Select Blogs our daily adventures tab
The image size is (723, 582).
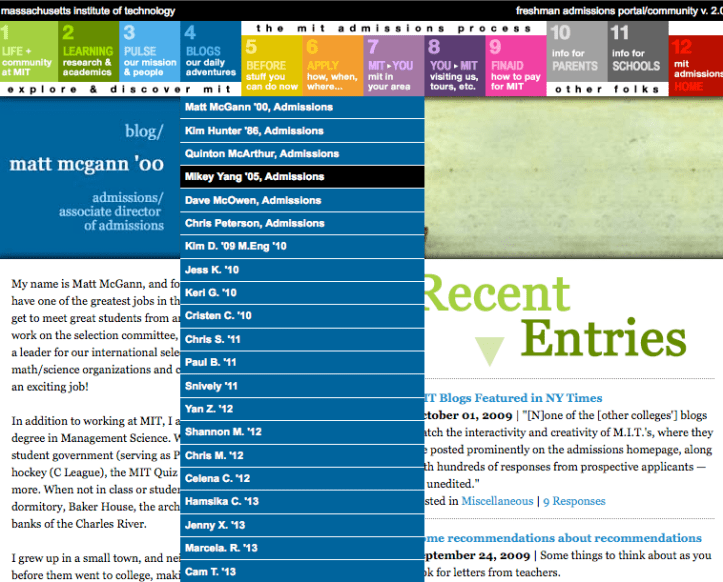(x=210, y=52)
